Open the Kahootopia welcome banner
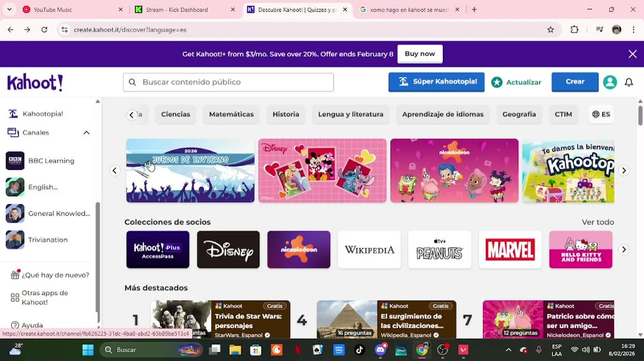 click(568, 170)
